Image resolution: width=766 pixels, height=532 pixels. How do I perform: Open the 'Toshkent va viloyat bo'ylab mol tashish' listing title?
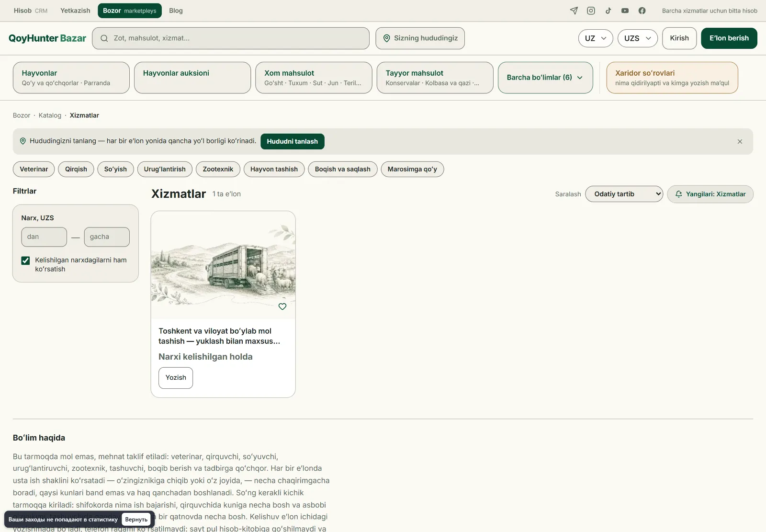[x=219, y=336]
